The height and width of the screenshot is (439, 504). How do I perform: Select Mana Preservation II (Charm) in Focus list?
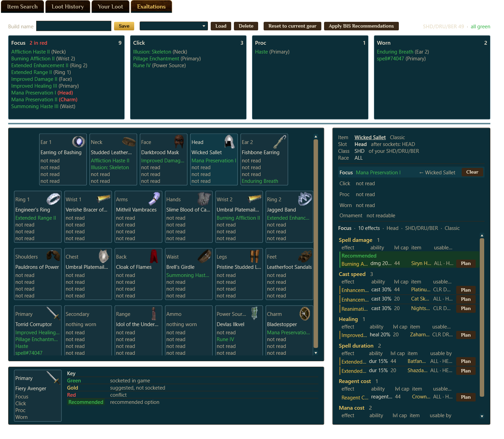[44, 100]
